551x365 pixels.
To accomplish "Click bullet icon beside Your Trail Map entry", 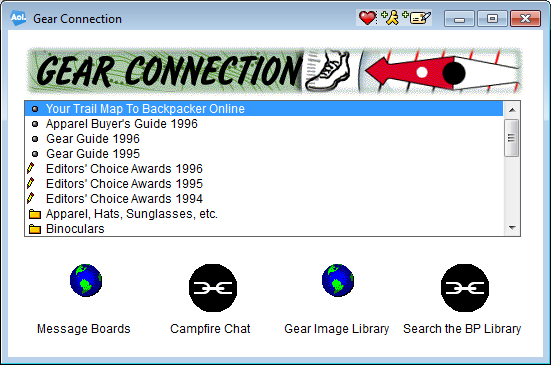I will tap(35, 109).
